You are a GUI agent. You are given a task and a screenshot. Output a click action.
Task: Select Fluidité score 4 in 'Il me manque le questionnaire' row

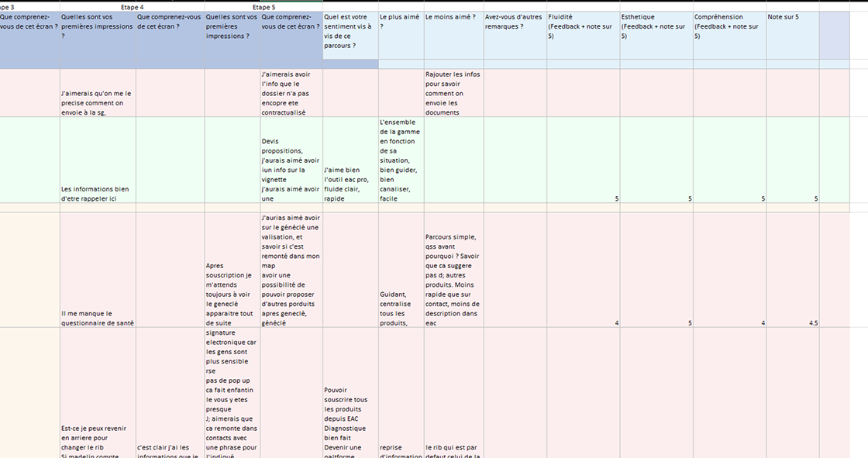tap(584, 270)
